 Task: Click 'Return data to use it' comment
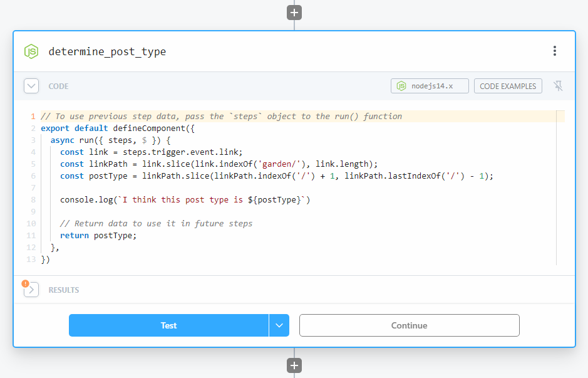157,224
